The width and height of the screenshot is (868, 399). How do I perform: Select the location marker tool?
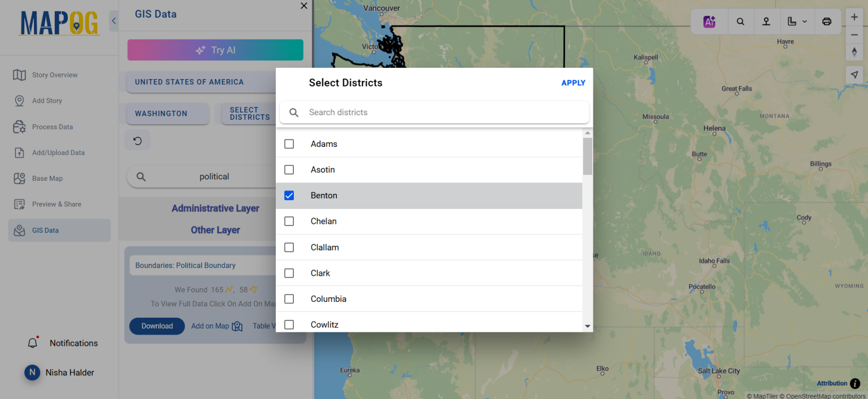pyautogui.click(x=767, y=21)
